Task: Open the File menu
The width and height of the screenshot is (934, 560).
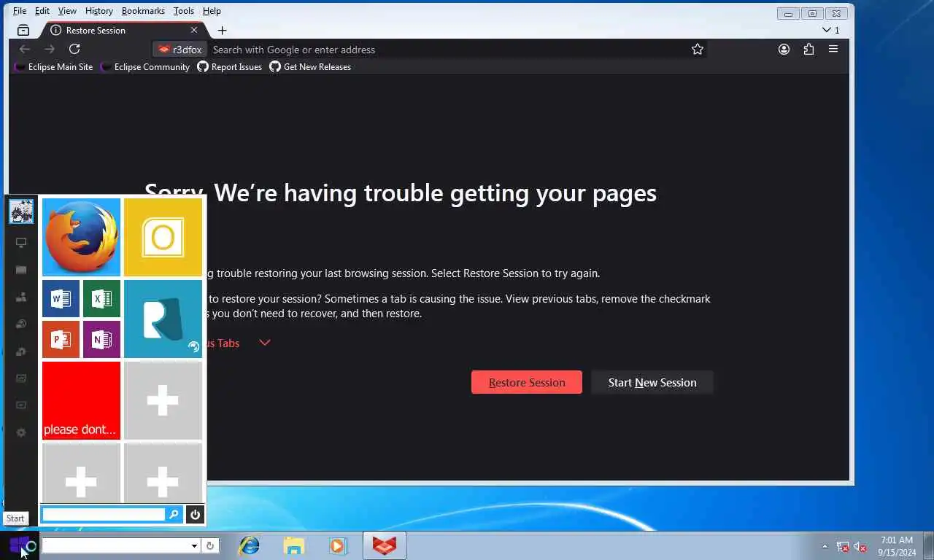Action: coord(20,11)
